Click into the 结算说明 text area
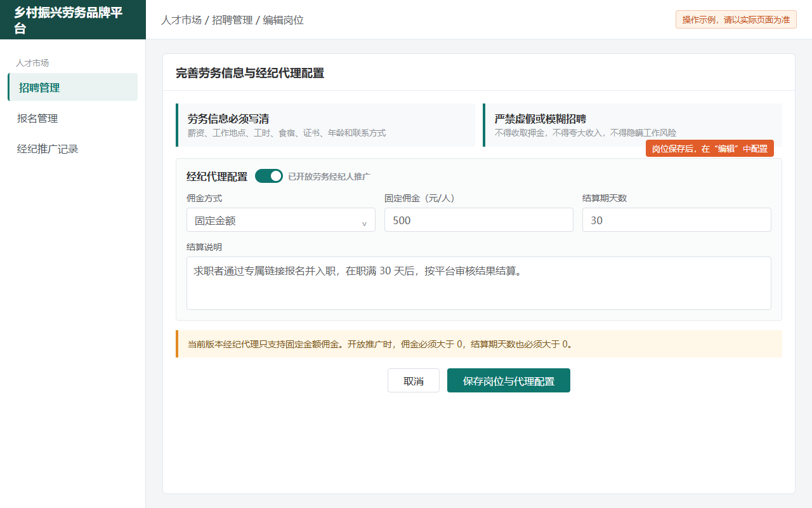Image resolution: width=812 pixels, height=508 pixels. point(479,283)
